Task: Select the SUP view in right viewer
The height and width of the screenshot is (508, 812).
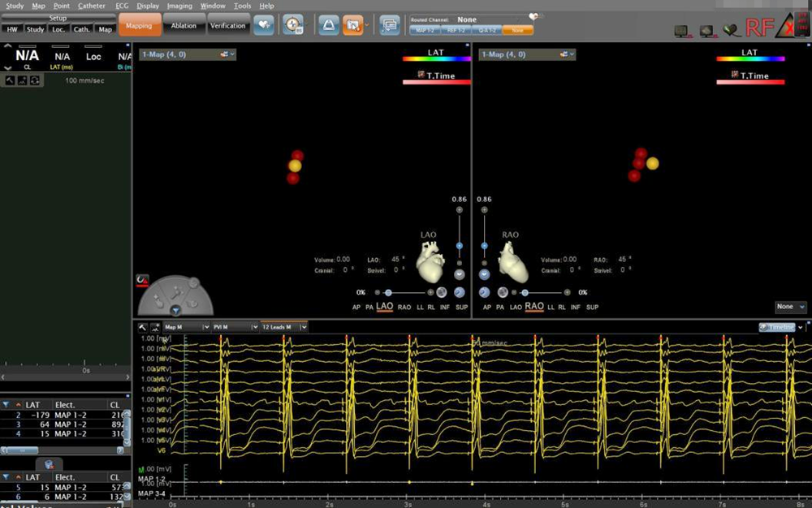Action: (592, 308)
